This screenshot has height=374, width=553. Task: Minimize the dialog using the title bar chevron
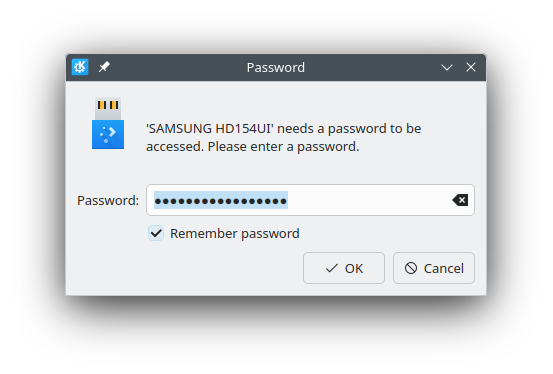(447, 67)
